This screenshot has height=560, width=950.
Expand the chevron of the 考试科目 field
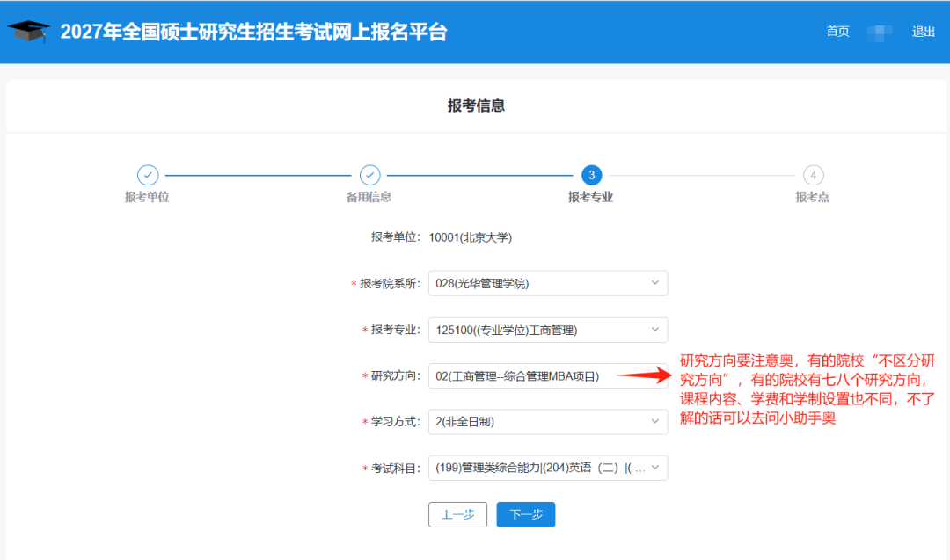click(655, 468)
